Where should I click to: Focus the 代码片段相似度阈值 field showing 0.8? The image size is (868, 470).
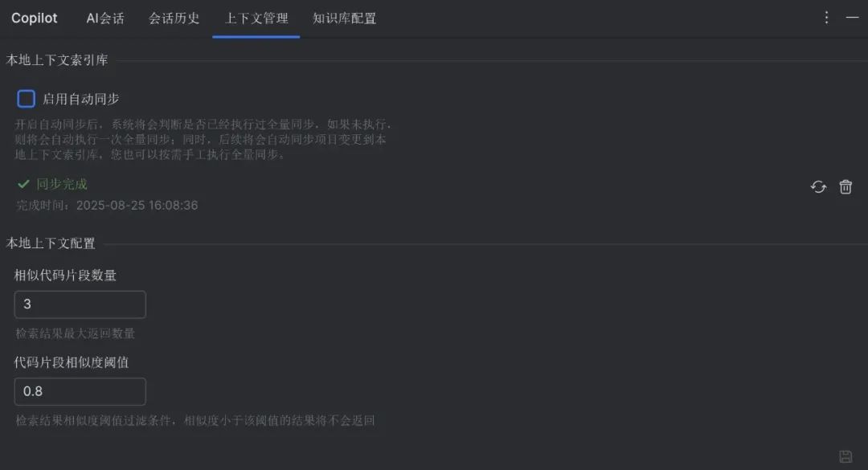tap(80, 391)
